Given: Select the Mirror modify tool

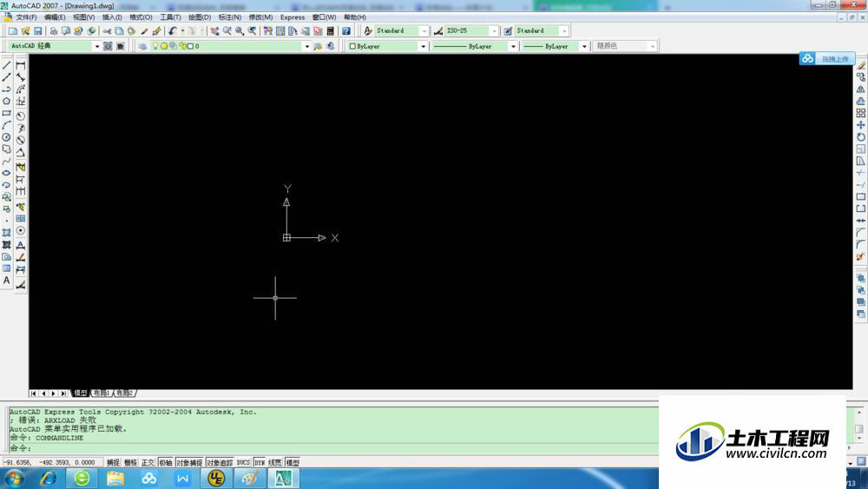Looking at the screenshot, I should [x=860, y=89].
